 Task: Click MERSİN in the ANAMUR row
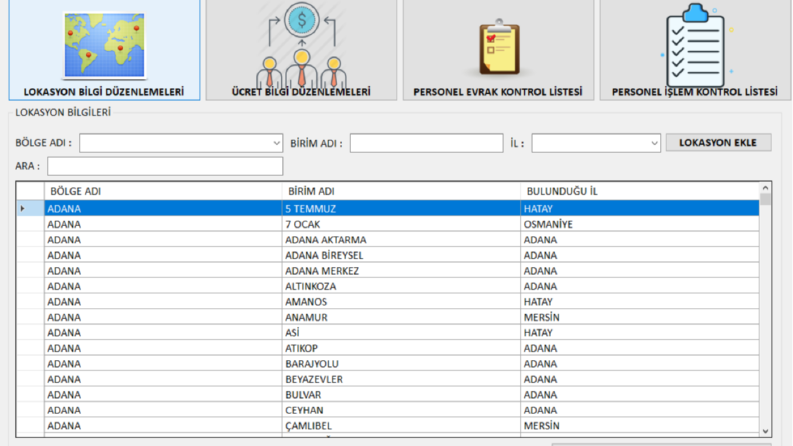640,317
